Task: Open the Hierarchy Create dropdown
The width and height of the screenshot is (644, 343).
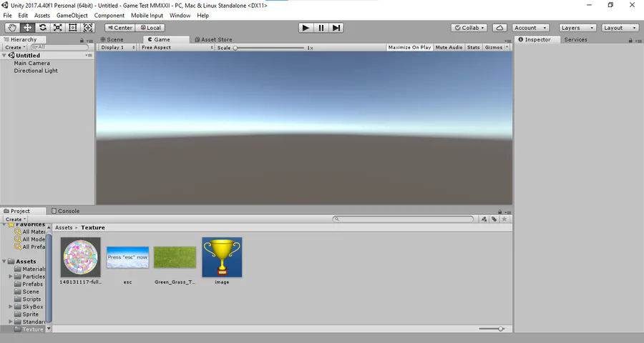Action: (x=15, y=47)
